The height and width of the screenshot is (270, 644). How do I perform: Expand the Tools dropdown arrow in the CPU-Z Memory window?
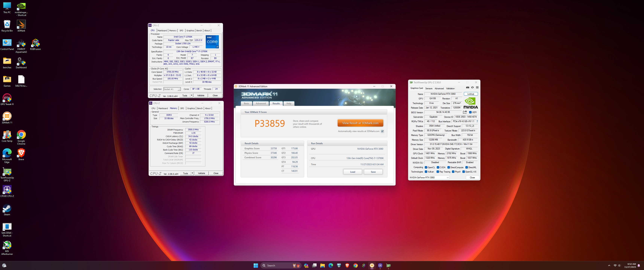click(x=192, y=173)
